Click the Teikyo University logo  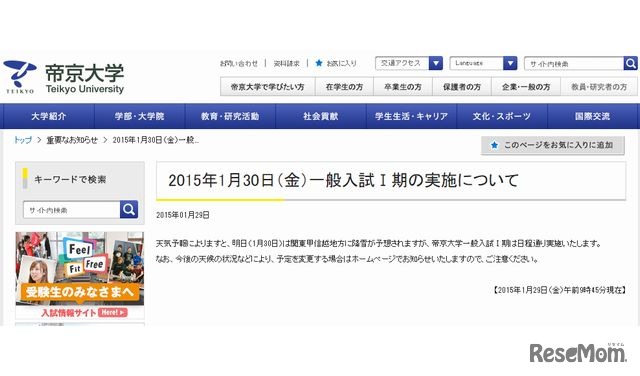(x=64, y=78)
